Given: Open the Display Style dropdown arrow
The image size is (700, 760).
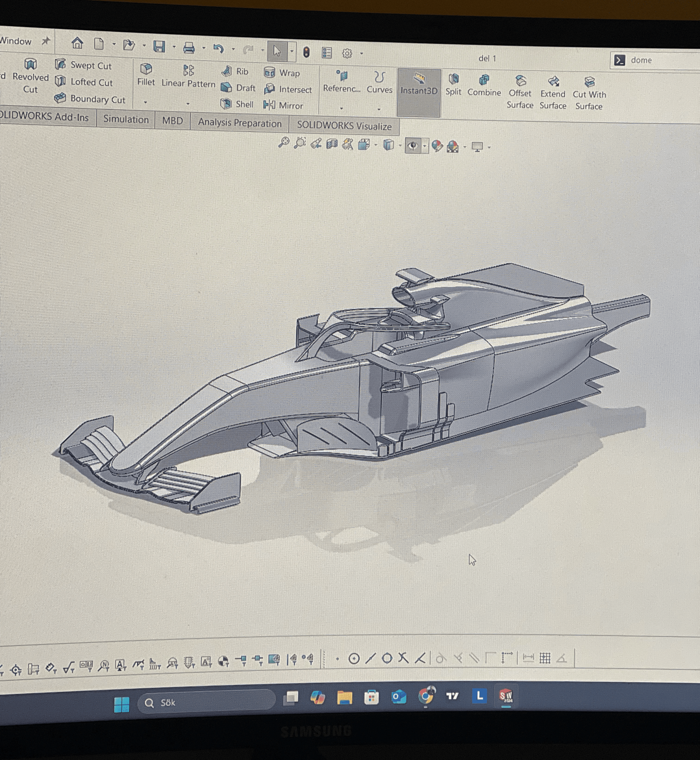Looking at the screenshot, I should click(x=400, y=145).
